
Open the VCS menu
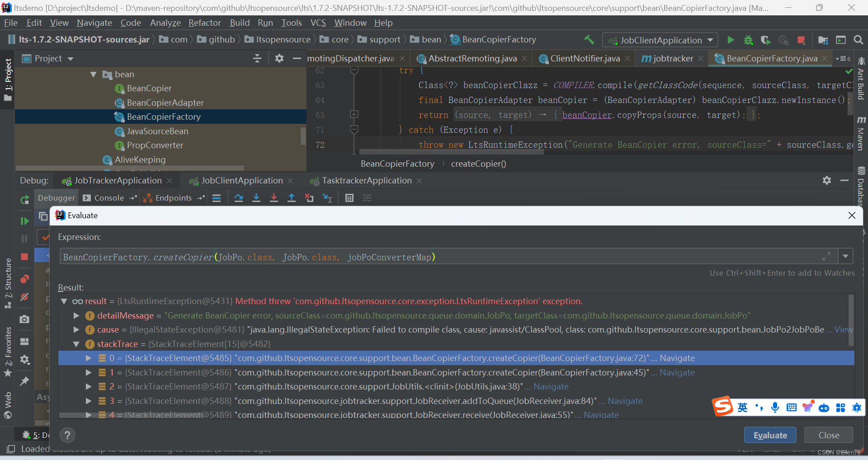point(318,23)
